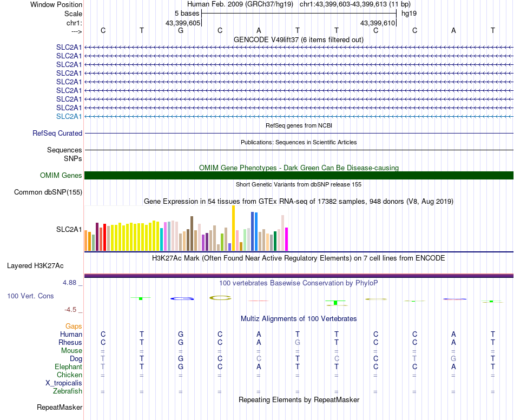Click the G base in Elephant row
Image resolution: width=514 pixels, height=420 pixels.
181,366
